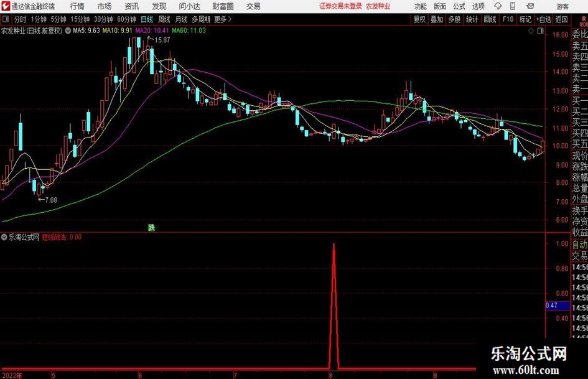The height and width of the screenshot is (379, 588).
Task: Click the 画线 drawing tools button
Action: coord(490,19)
